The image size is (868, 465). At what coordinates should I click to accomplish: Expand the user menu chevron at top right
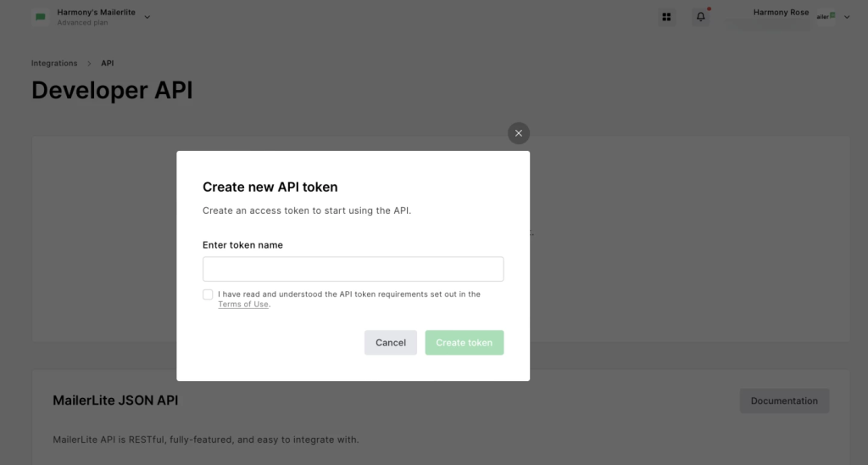tap(847, 17)
